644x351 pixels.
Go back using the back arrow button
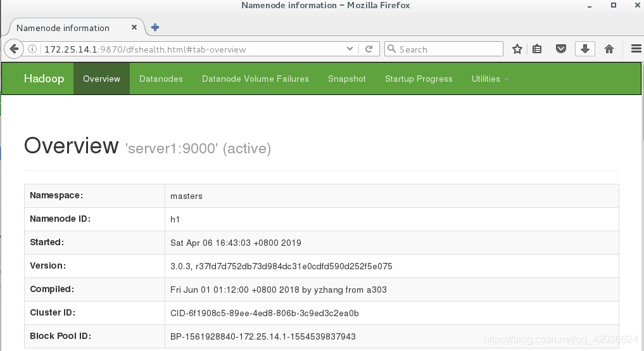pyautogui.click(x=14, y=49)
